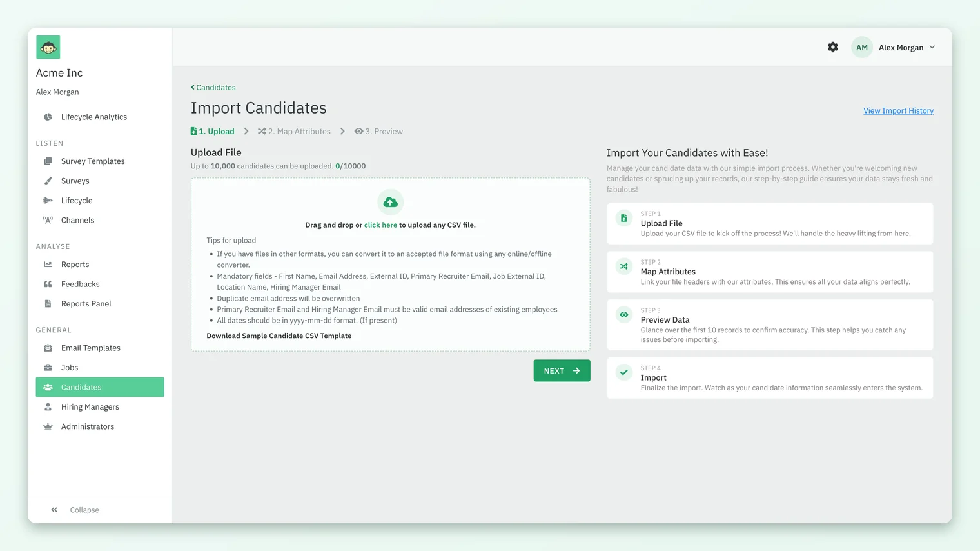Open settings gear icon
The width and height of the screenshot is (980, 551).
point(833,47)
